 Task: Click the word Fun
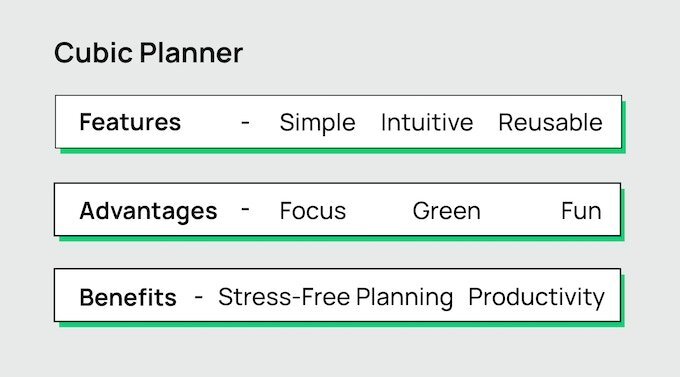click(x=581, y=211)
